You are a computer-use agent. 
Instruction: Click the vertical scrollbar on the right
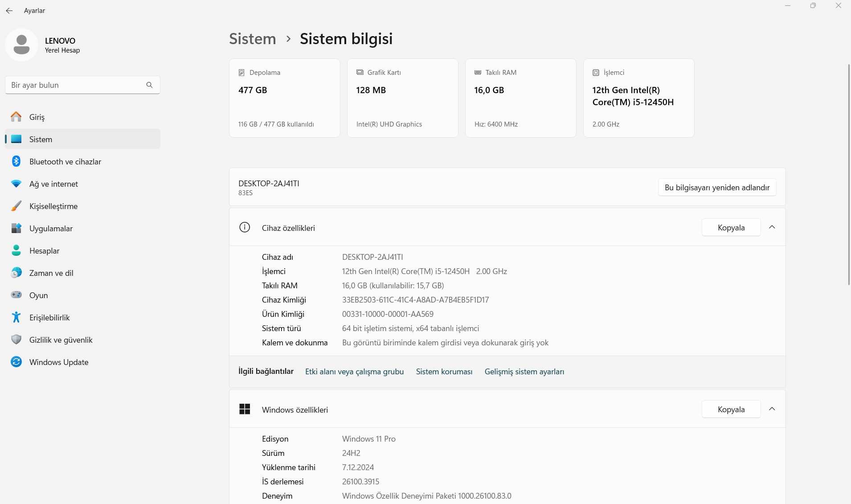848,174
